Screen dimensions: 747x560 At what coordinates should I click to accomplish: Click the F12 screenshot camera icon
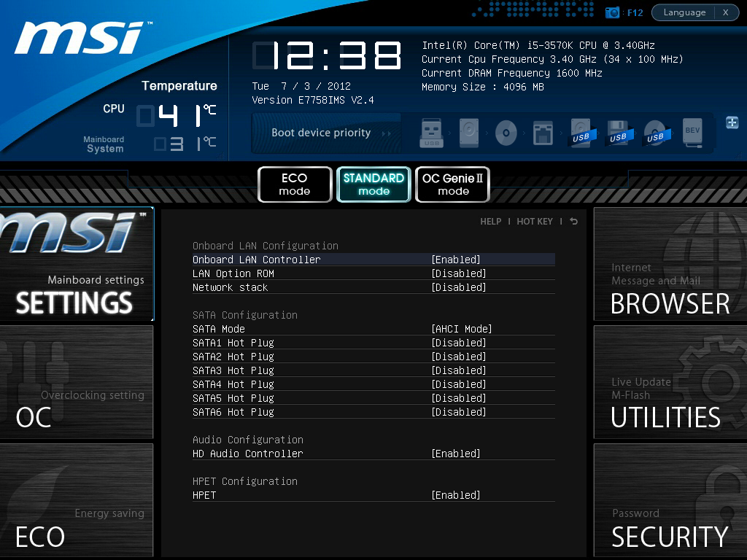coord(612,12)
